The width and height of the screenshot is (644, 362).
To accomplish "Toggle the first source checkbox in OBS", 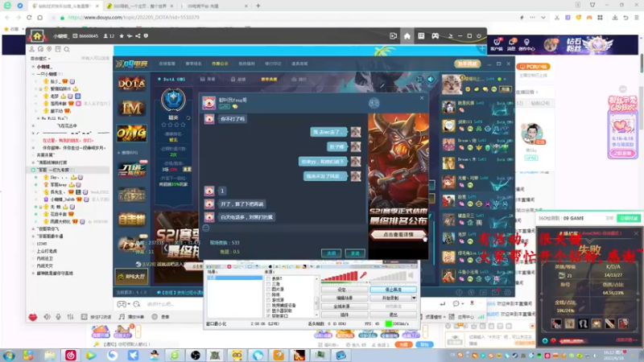I will (x=268, y=278).
